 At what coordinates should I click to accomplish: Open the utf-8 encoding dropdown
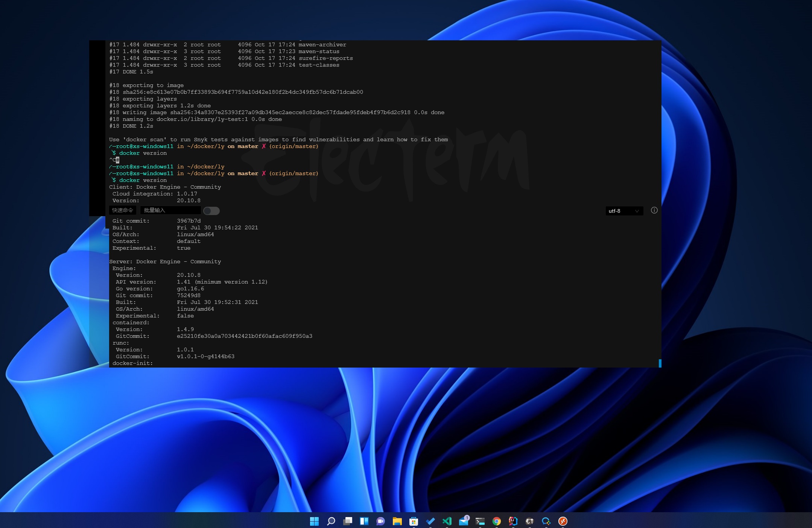click(x=624, y=211)
